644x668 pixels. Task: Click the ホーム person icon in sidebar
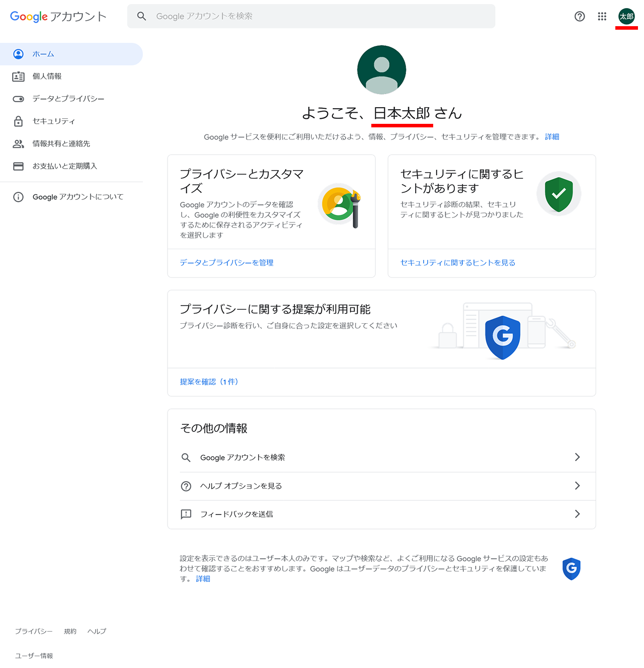tap(19, 54)
